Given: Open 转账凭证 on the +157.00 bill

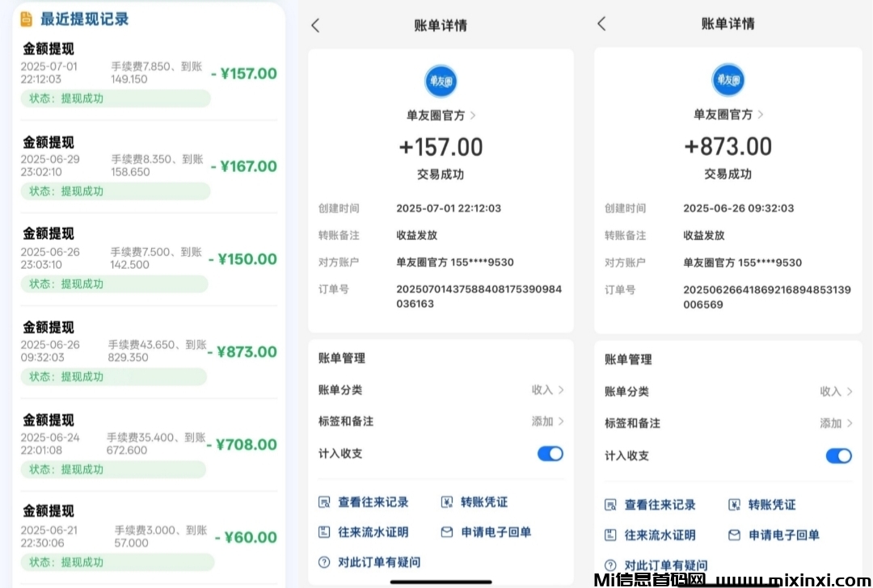Looking at the screenshot, I should tap(475, 502).
